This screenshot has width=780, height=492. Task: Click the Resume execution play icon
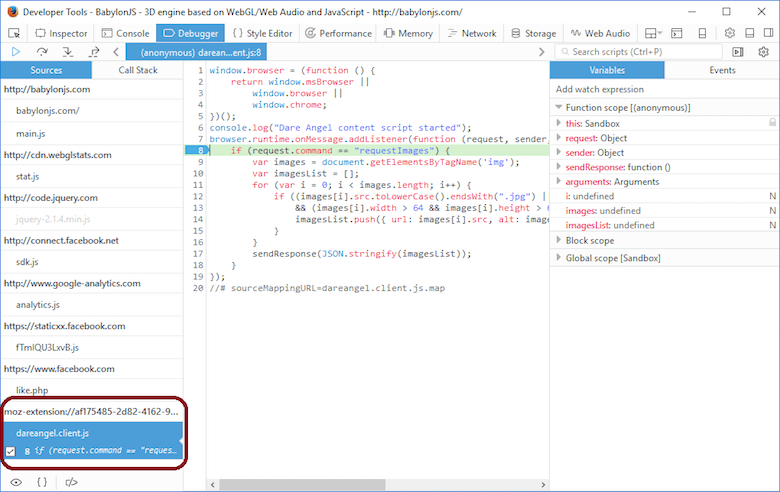click(x=15, y=52)
